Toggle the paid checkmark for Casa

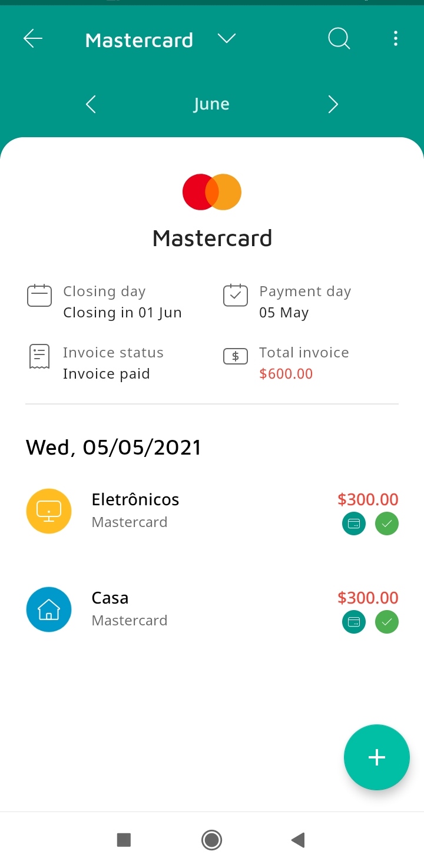(387, 622)
